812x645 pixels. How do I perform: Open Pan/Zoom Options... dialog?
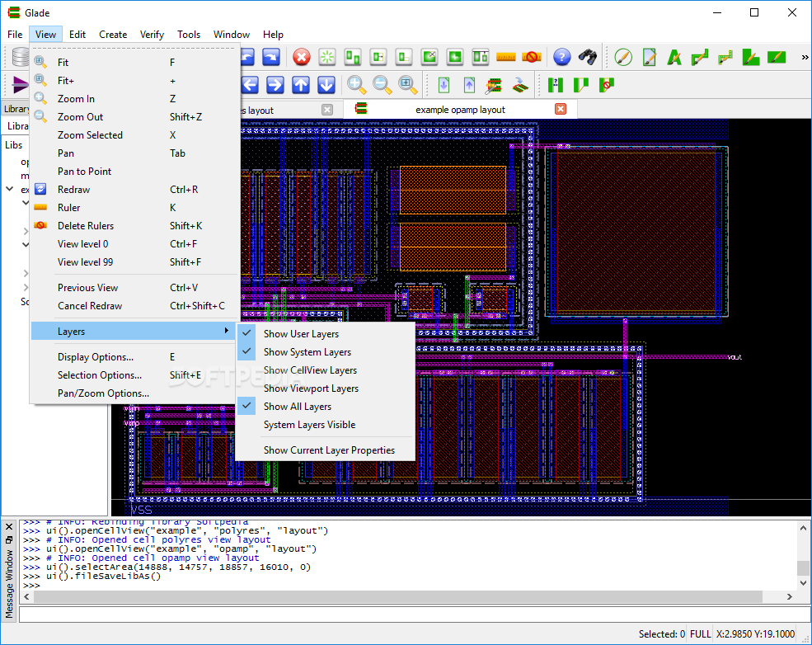(134, 393)
